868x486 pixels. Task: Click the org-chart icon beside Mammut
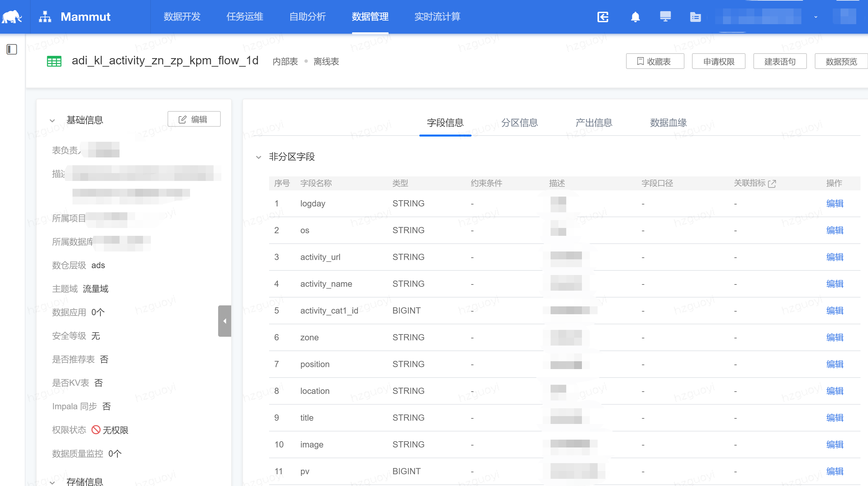pyautogui.click(x=45, y=16)
